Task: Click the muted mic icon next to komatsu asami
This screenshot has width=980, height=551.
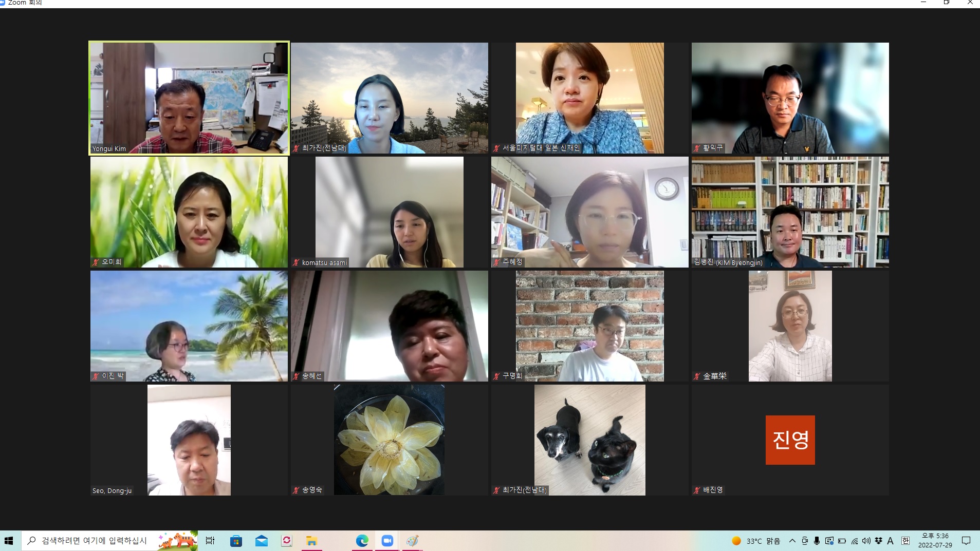Action: click(296, 262)
